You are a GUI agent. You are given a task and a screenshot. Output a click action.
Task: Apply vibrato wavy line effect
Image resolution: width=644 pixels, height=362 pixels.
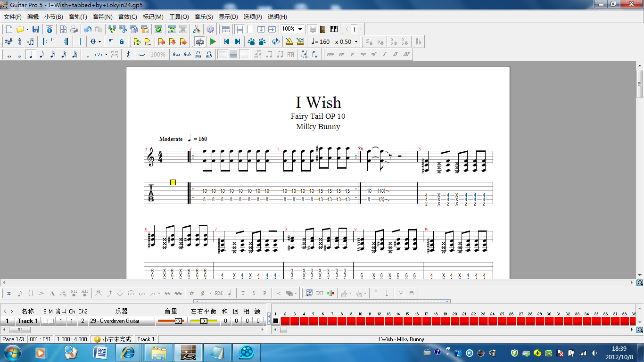point(167,293)
